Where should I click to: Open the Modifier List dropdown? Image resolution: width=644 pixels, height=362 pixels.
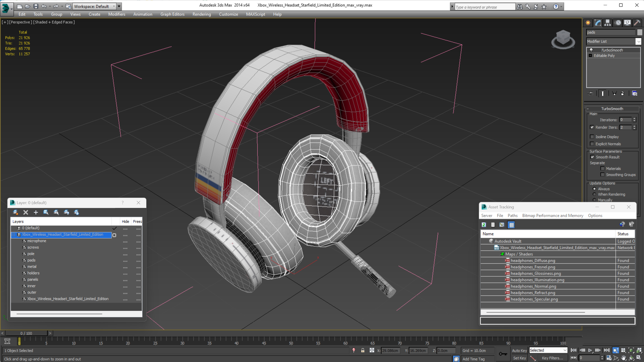[639, 42]
